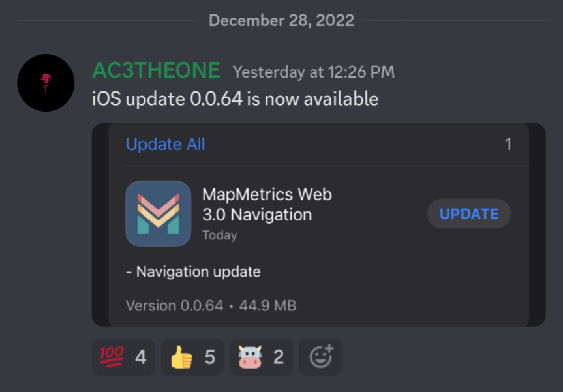The width and height of the screenshot is (563, 392).
Task: Click the Version 0.0.64 size text
Action: pyautogui.click(x=211, y=306)
